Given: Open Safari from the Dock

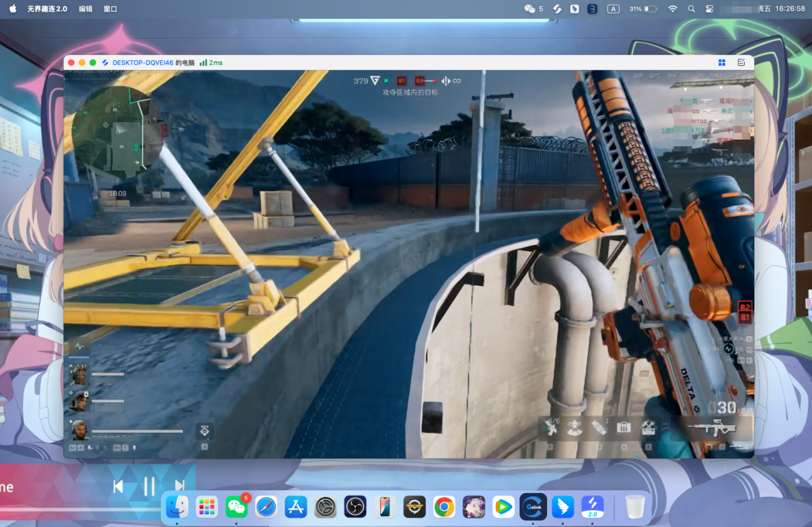Looking at the screenshot, I should [266, 507].
